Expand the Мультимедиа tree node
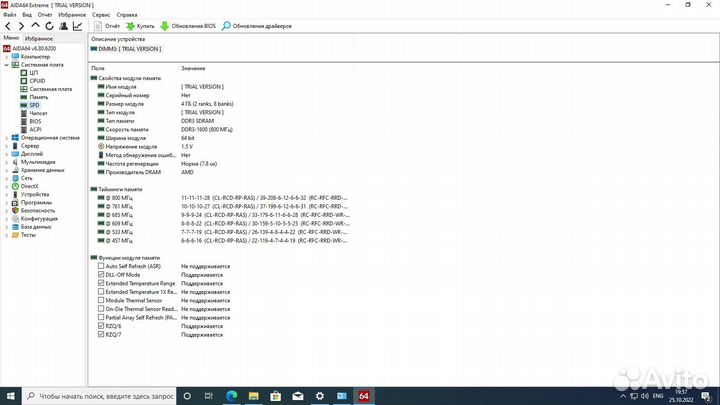 (x=6, y=162)
